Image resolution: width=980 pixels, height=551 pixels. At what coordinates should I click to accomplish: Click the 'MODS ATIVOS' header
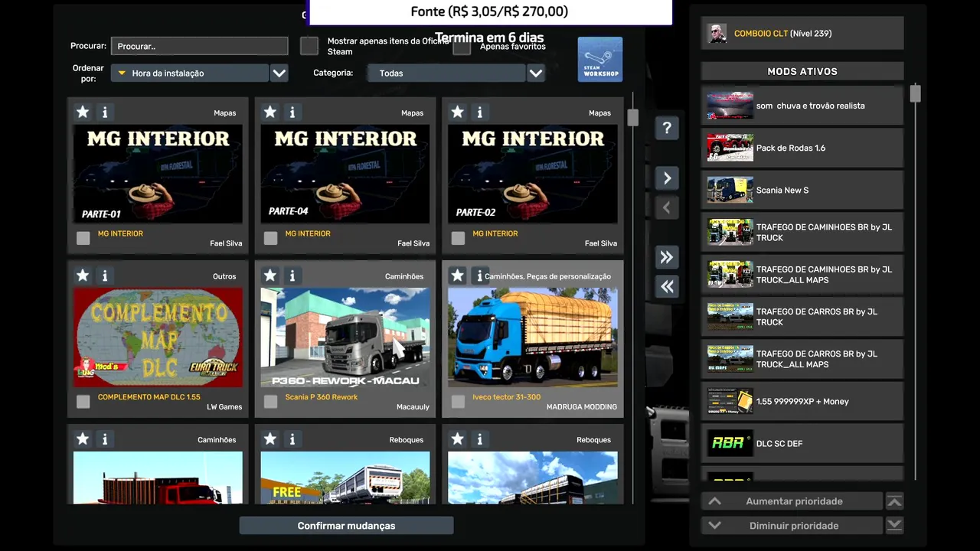(802, 71)
